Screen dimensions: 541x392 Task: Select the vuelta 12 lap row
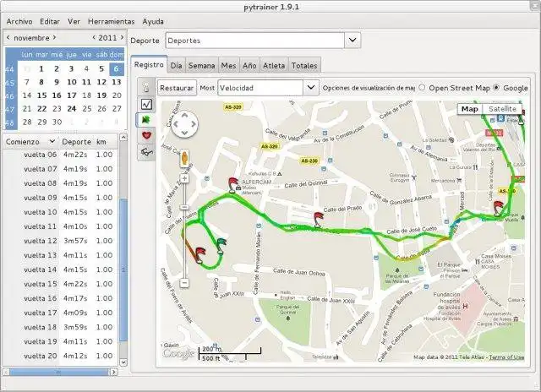pyautogui.click(x=60, y=241)
